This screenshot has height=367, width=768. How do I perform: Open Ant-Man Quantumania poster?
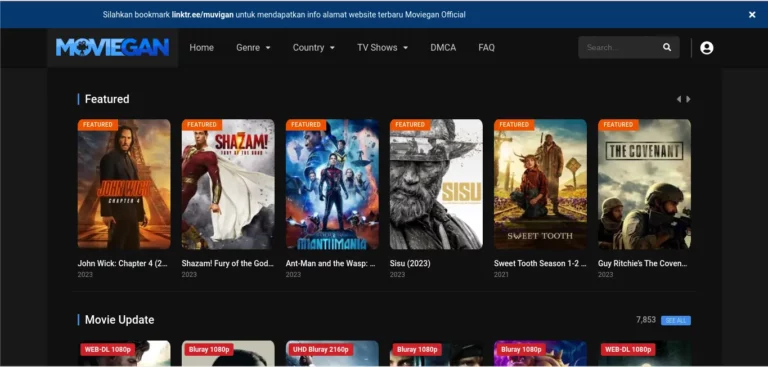[x=332, y=184]
